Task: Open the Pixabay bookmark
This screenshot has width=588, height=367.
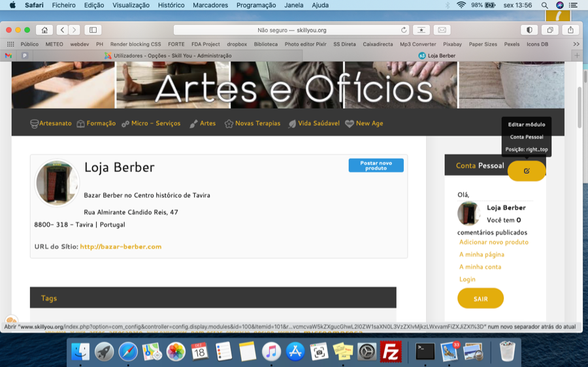Action: (x=452, y=44)
